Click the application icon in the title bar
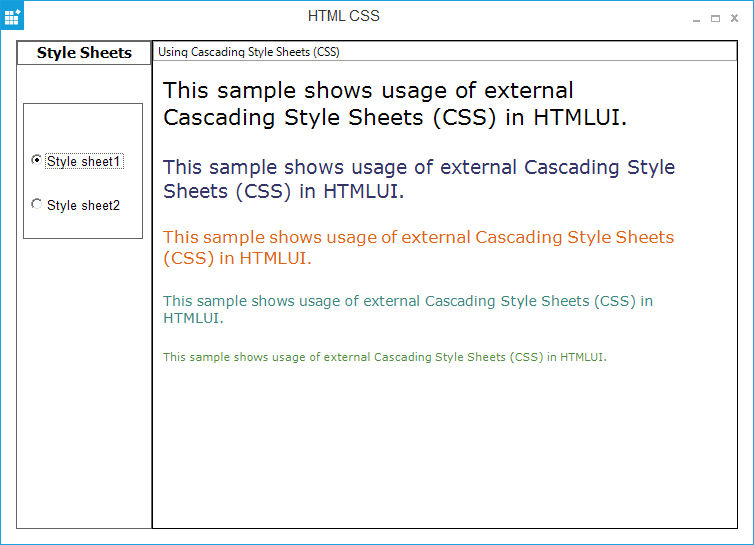 [x=12, y=16]
